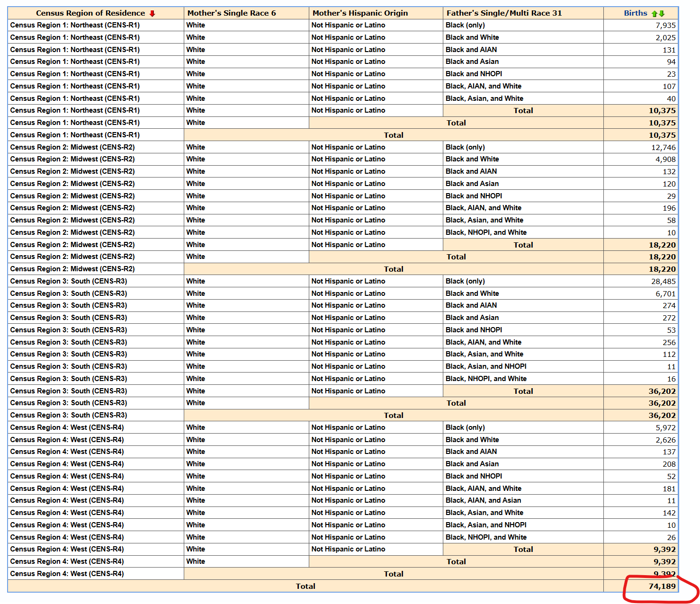Click the births value 132
Viewport: 700px width, 604px height.
[x=669, y=172]
